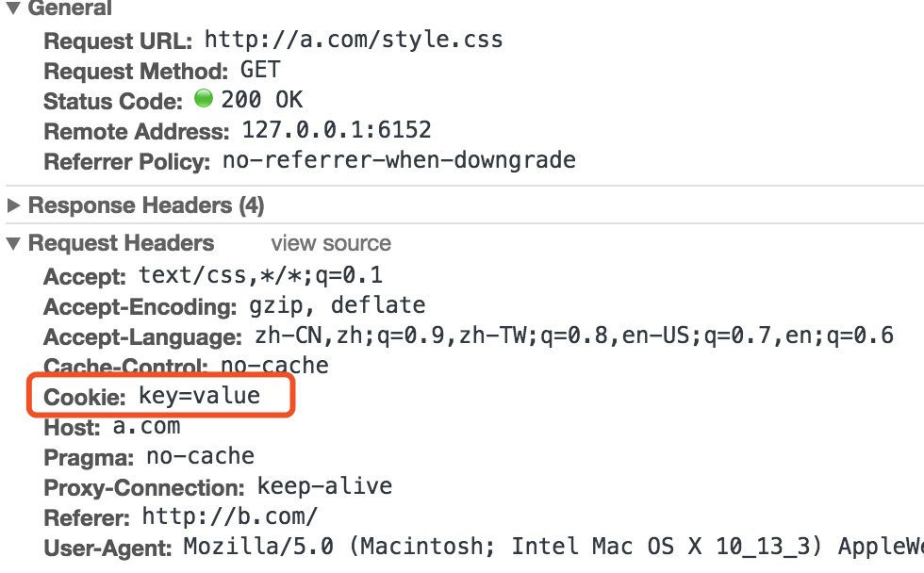This screenshot has height=573, width=924.
Task: Click the view source link
Action: [x=331, y=243]
